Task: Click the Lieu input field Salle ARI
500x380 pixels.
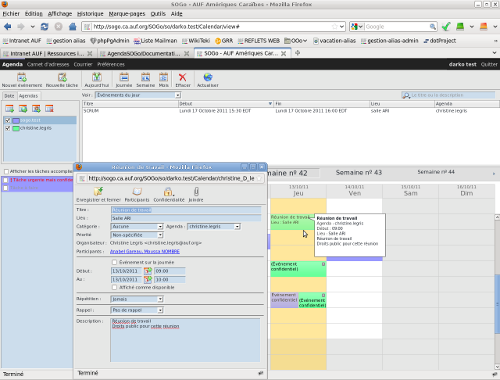Action: (x=186, y=218)
